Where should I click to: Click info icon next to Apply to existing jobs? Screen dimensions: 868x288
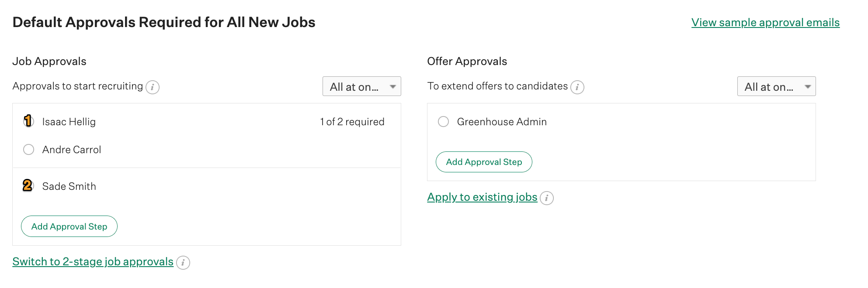click(x=546, y=198)
